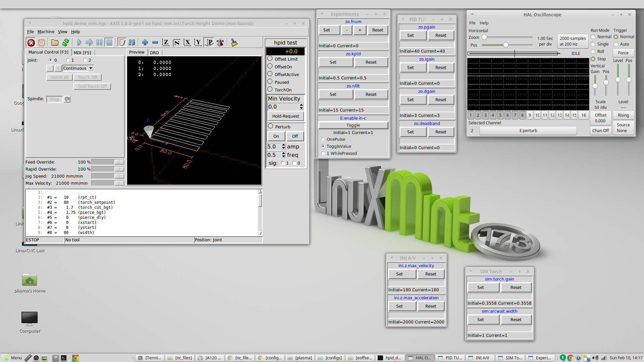
Task: Open oscilloscope Help menu
Action: [484, 23]
